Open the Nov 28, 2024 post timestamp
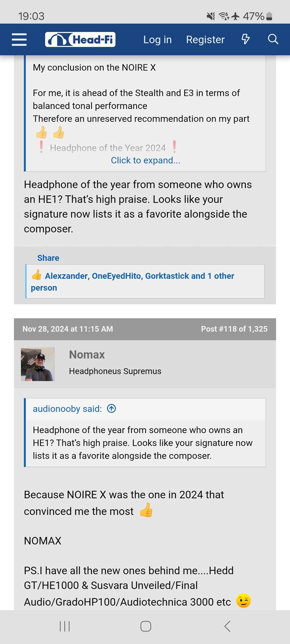 point(68,329)
